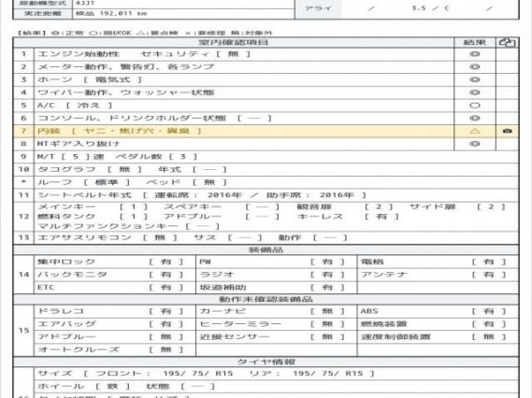Click the ドラレコ 有 value

(x=166, y=311)
